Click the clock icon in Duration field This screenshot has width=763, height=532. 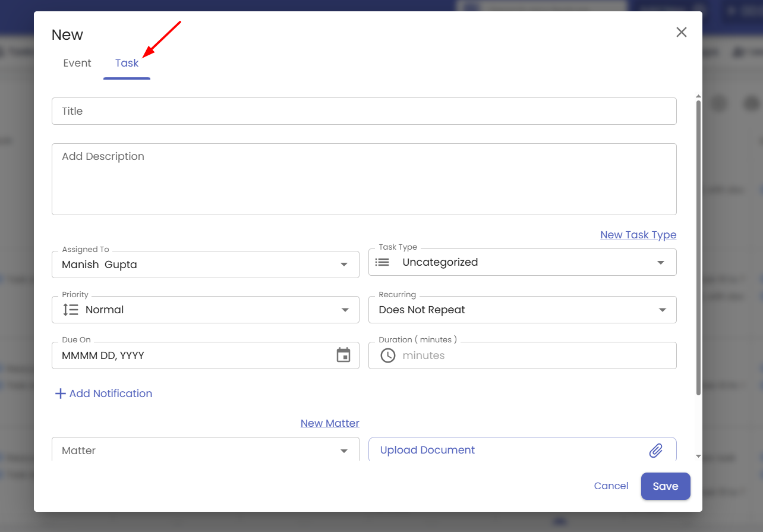click(x=388, y=355)
